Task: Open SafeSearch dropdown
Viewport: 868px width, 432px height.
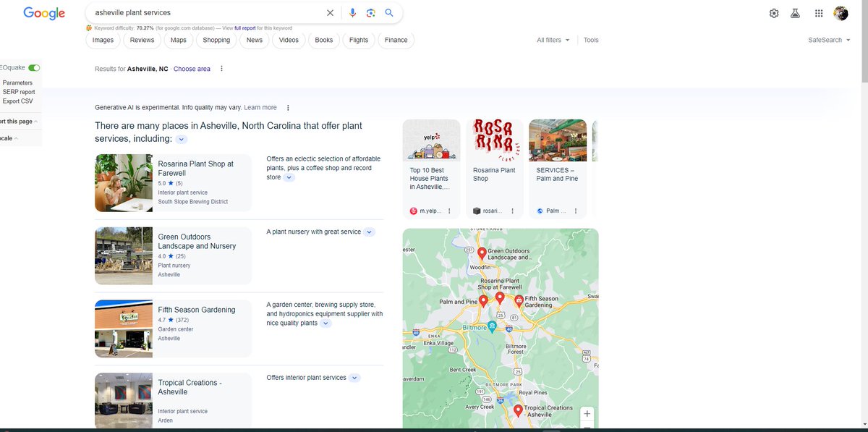Action: pos(829,41)
